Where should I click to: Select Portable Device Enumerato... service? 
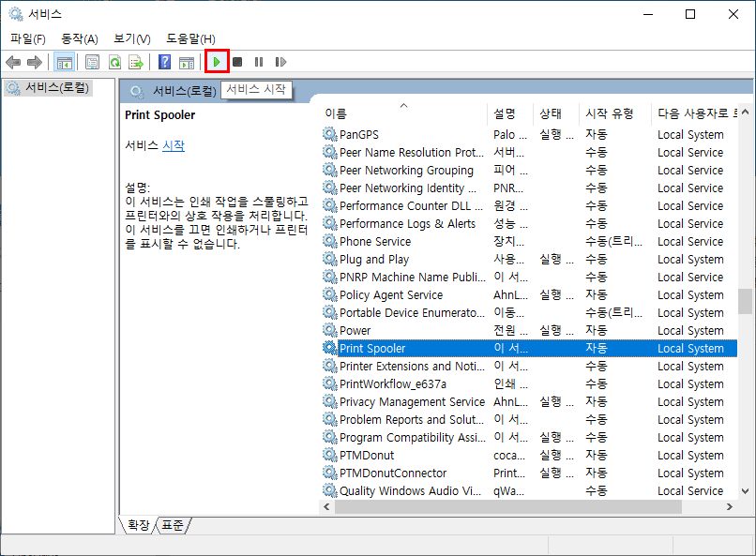coord(529,312)
